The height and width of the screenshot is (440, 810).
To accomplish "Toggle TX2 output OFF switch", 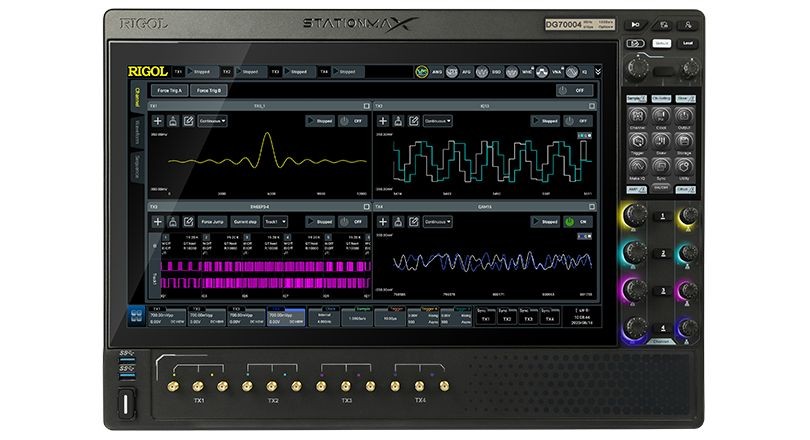I will coord(578,121).
